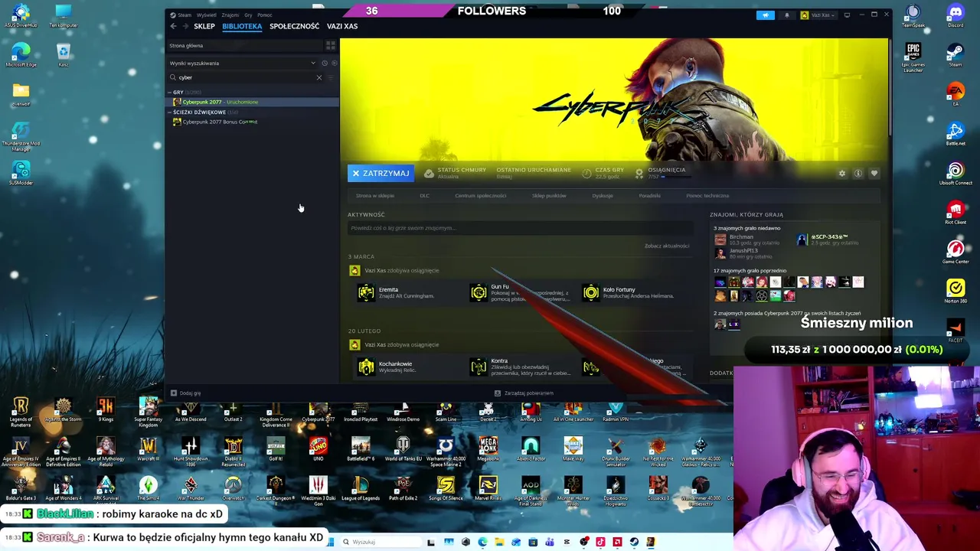Go back with the Steam back arrow
Screen dimensions: 980x551
(173, 26)
